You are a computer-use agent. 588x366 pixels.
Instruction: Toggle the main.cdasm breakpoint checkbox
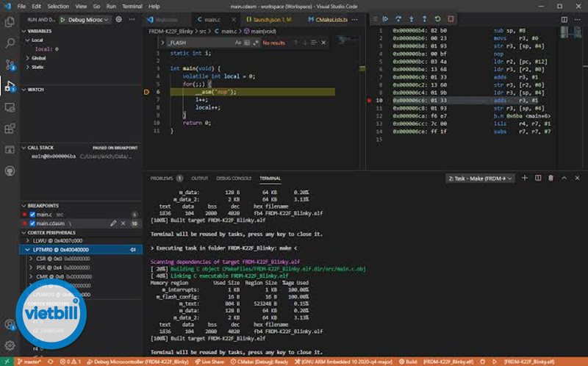click(x=32, y=223)
